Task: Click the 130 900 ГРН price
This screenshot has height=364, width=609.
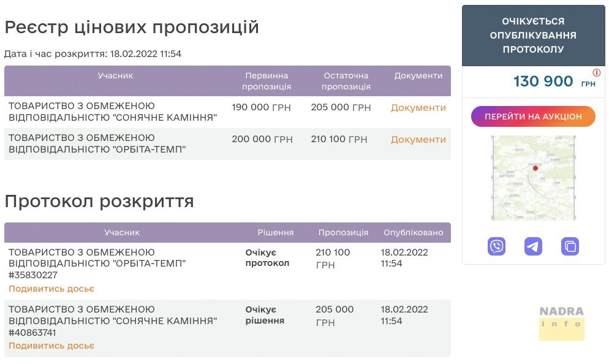Action: (543, 82)
